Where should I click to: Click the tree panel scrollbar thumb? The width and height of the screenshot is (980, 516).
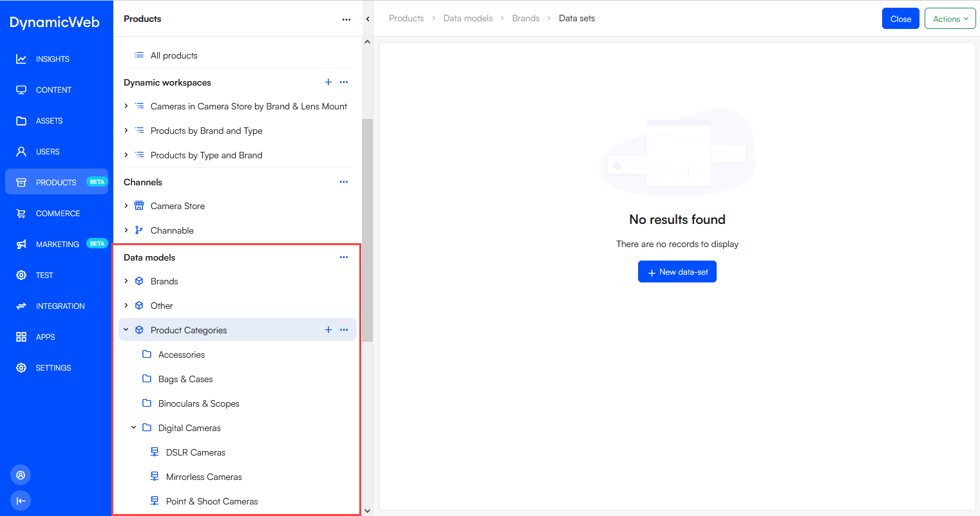(368, 230)
